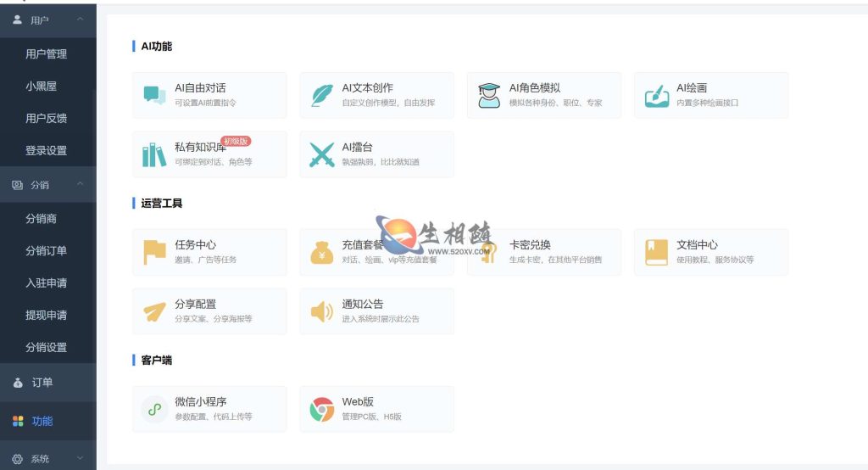Click the 生成卡密，在其他平台销售 description
868x470 pixels.
(x=555, y=260)
